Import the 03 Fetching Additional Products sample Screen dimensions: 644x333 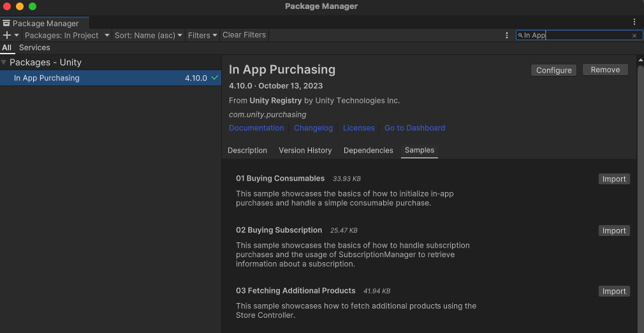point(614,291)
